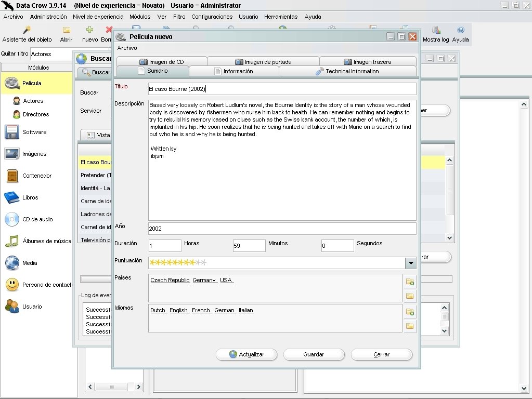This screenshot has width=532, height=399.
Task: Open the Actores submodule
Action: pyautogui.click(x=28, y=101)
